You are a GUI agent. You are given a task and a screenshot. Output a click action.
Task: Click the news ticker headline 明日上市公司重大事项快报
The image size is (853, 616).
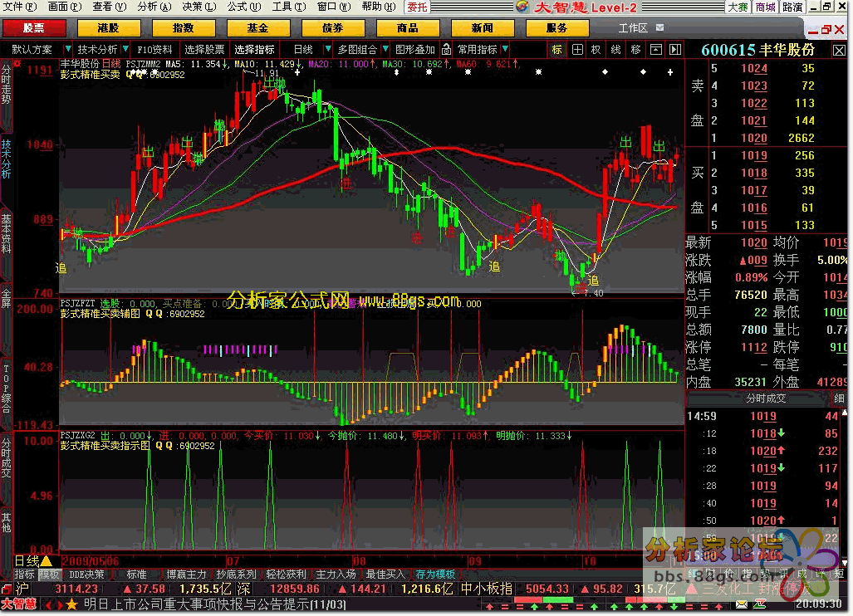point(215,604)
